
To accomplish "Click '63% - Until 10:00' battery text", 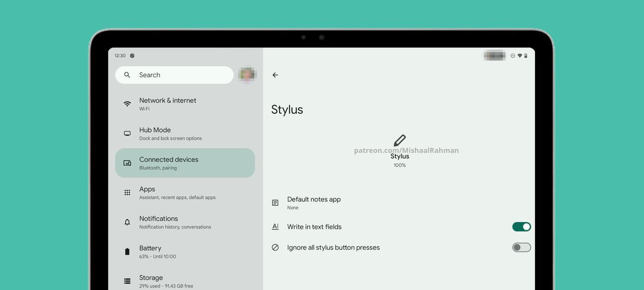I will tap(158, 256).
